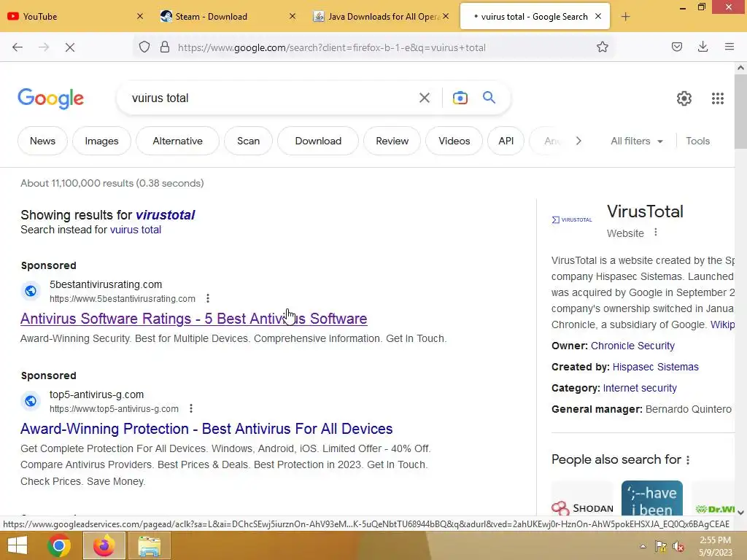Click the browser forward arrow
Screen dimensions: 747x560
(44, 47)
